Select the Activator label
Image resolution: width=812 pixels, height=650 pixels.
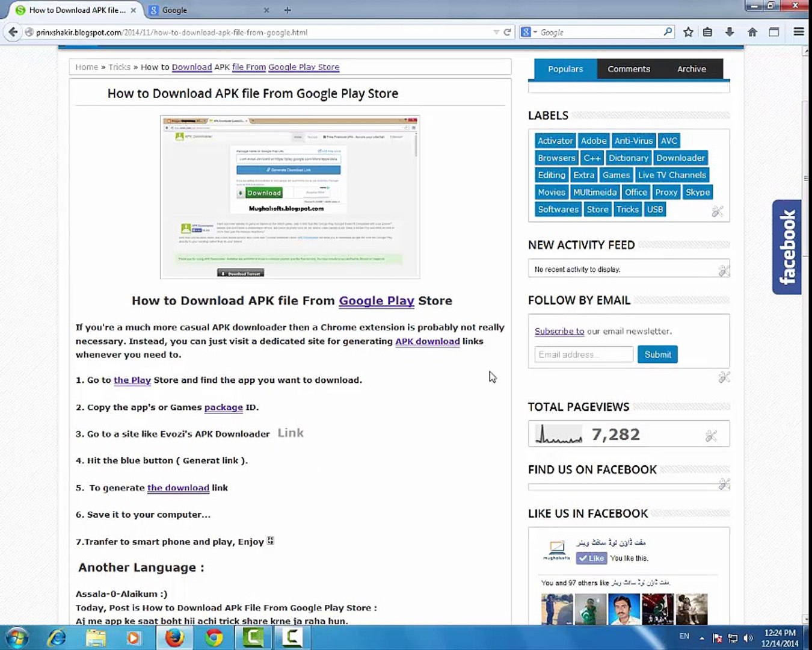(x=555, y=141)
